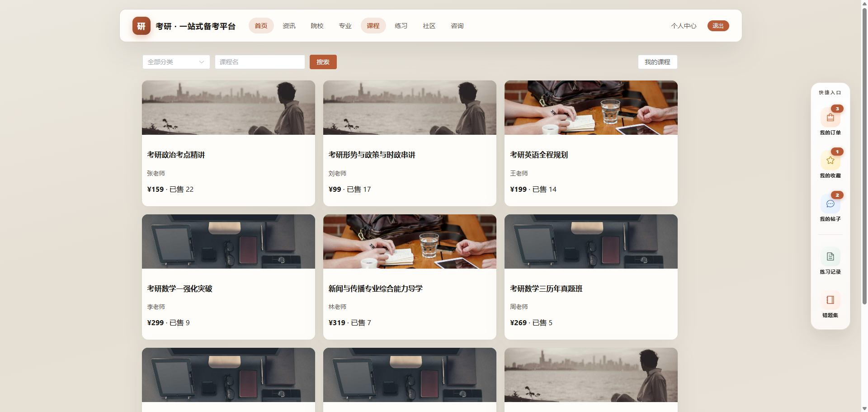Click the 练习记录 label
This screenshot has height=412, width=868.
(x=830, y=272)
